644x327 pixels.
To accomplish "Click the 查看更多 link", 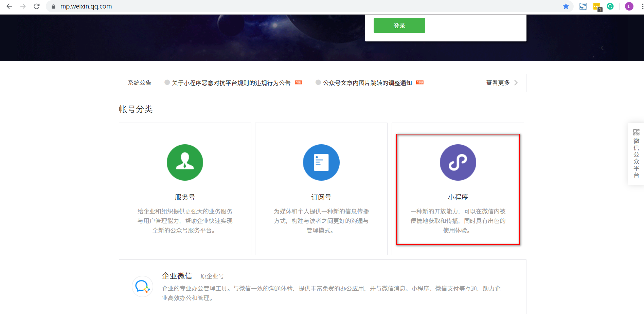I will [498, 83].
